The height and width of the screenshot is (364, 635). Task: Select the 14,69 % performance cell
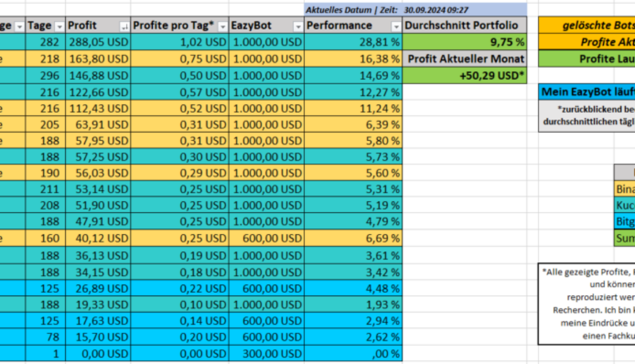(353, 76)
